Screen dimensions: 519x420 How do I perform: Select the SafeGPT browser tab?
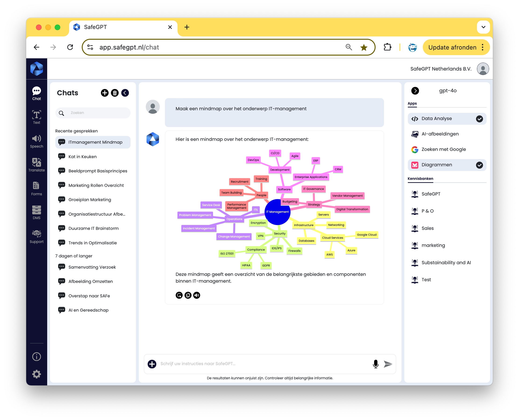click(123, 27)
